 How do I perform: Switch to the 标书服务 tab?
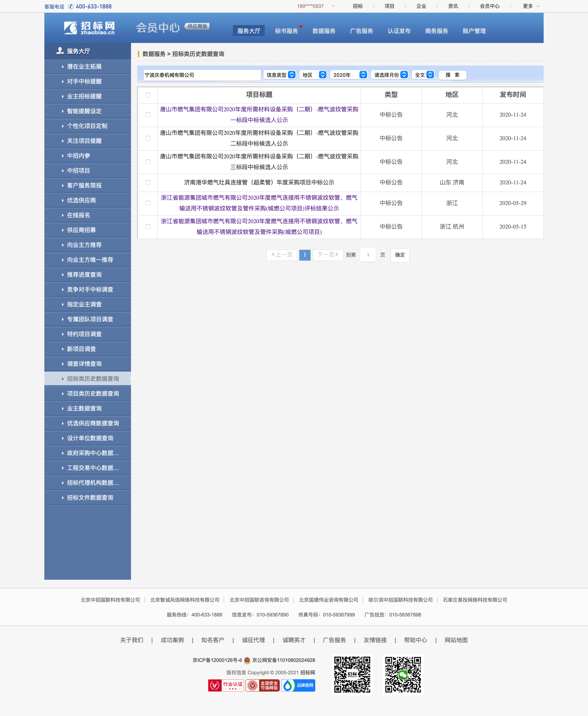[x=286, y=31]
